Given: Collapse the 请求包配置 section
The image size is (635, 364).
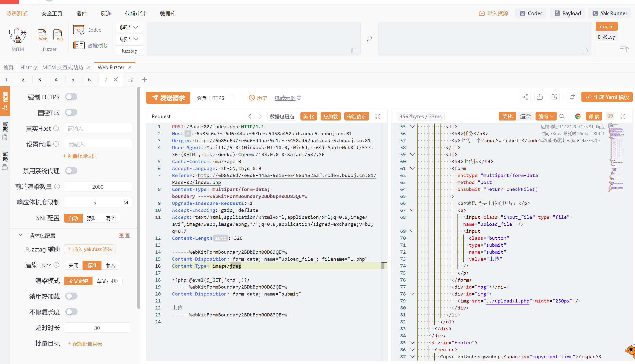Looking at the screenshot, I should click(x=20, y=235).
